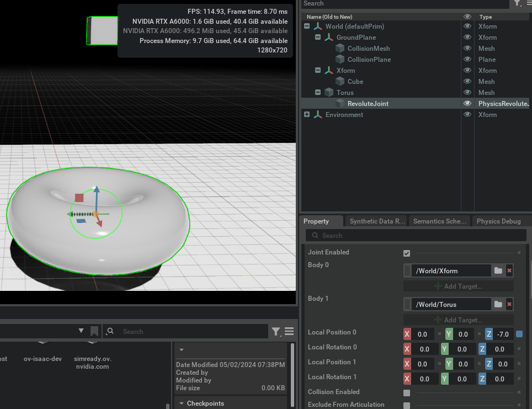
Task: Remove the /World/Xform target with red X
Action: tap(509, 270)
